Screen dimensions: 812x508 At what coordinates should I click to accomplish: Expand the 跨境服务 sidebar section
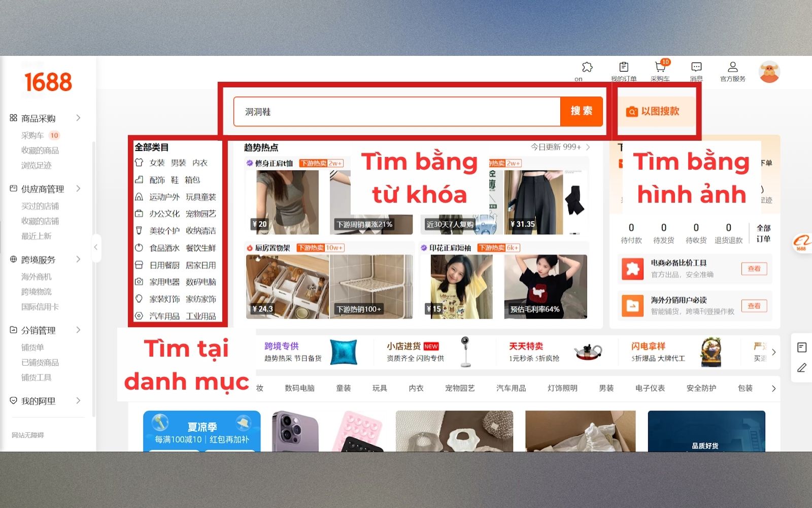78,259
